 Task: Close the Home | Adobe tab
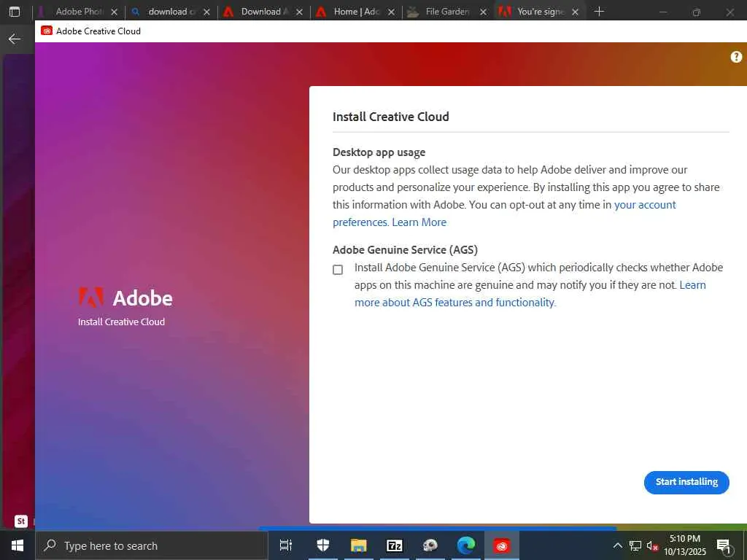coord(391,12)
